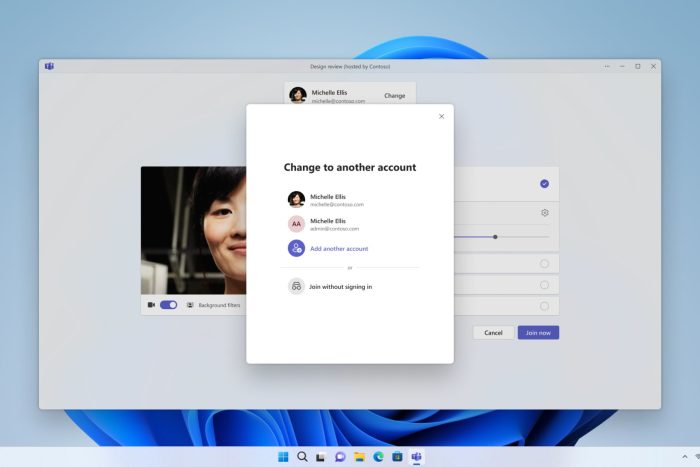
Task: Open Microsoft Store from taskbar
Action: tap(397, 457)
